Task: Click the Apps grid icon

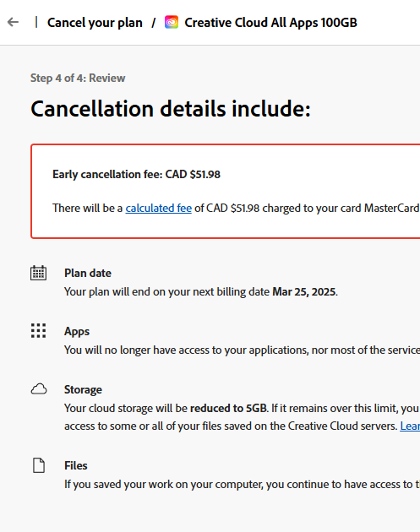Action: pos(38,330)
